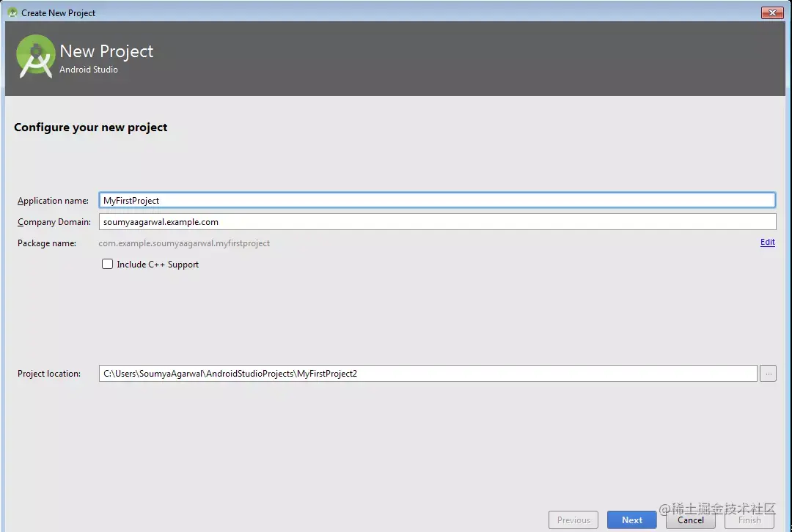Enable Include C++ Support checkbox
Screen dimensions: 792x532
click(107, 264)
